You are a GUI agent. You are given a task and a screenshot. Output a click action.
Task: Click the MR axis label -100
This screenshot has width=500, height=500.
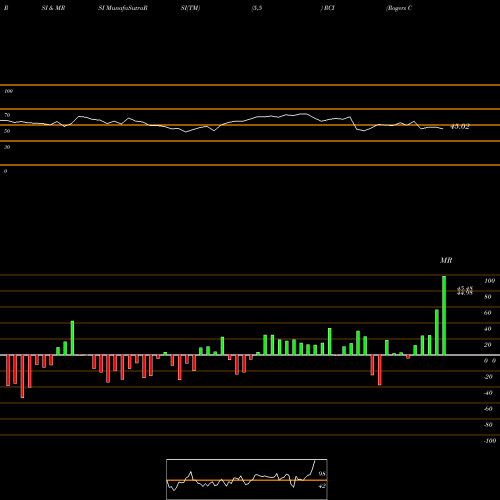click(x=490, y=441)
